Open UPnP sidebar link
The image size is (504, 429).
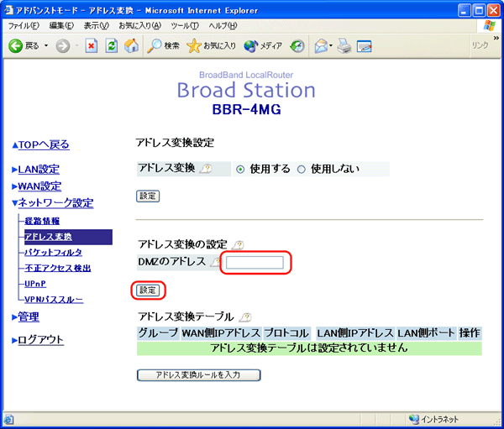point(35,284)
